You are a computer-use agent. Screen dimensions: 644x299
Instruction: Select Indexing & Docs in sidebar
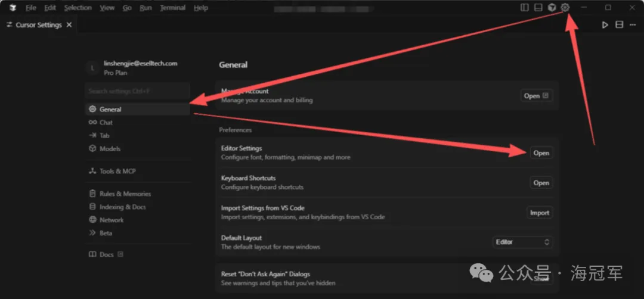pos(138,207)
